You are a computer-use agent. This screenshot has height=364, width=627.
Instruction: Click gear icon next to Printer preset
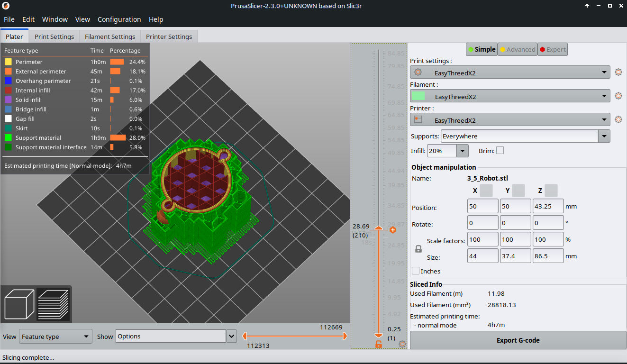(x=618, y=119)
